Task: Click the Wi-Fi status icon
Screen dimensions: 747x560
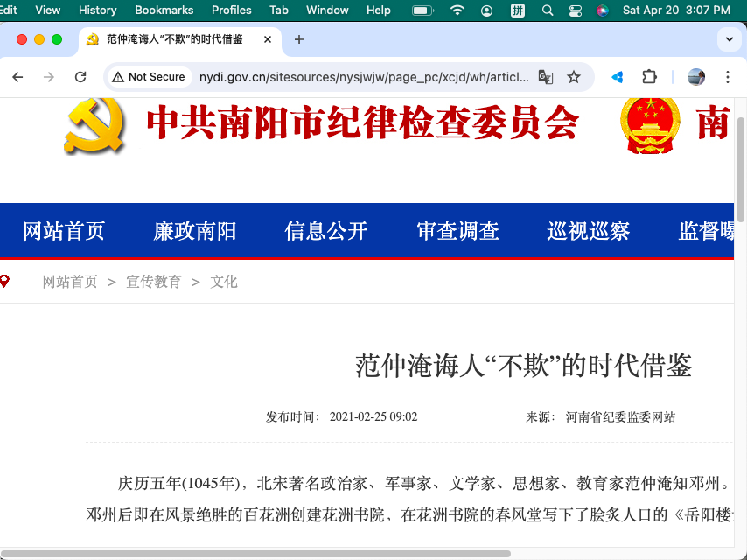Action: (x=457, y=10)
